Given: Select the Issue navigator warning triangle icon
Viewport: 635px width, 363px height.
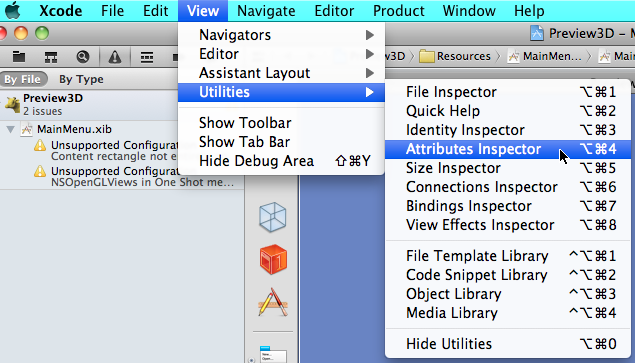Looking at the screenshot, I should pyautogui.click(x=115, y=57).
